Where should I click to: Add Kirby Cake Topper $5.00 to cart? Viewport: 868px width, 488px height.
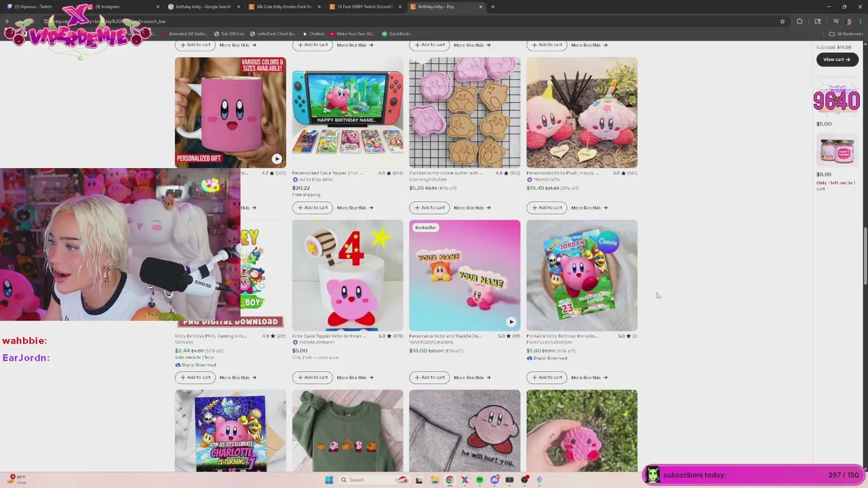313,378
